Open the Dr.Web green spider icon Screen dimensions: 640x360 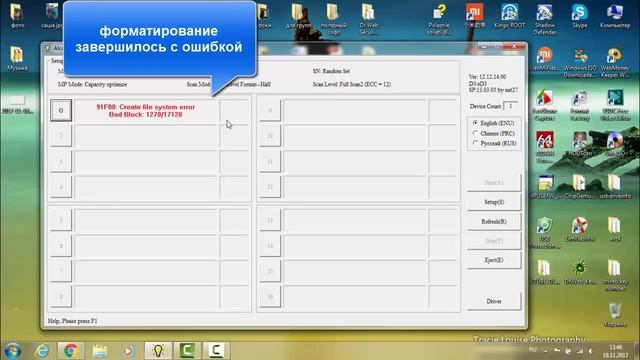pyautogui.click(x=580, y=272)
